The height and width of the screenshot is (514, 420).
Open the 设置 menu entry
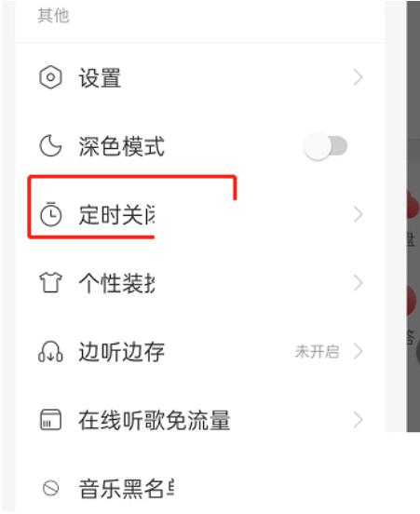coord(200,77)
